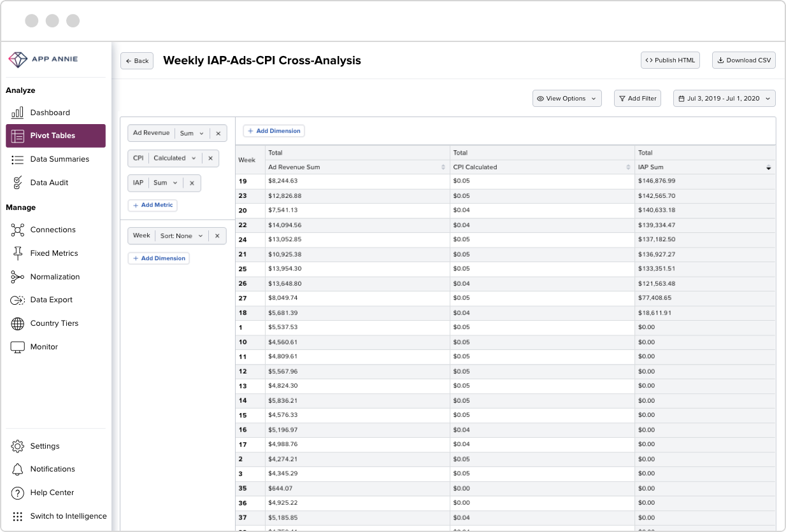The width and height of the screenshot is (786, 532).
Task: Select the Ad Revenue cell $4,576.33
Action: [357, 416]
